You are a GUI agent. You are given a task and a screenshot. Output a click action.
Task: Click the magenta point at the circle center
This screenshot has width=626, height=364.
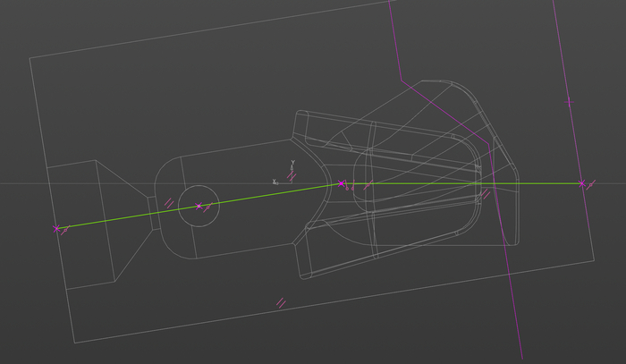[x=199, y=207]
